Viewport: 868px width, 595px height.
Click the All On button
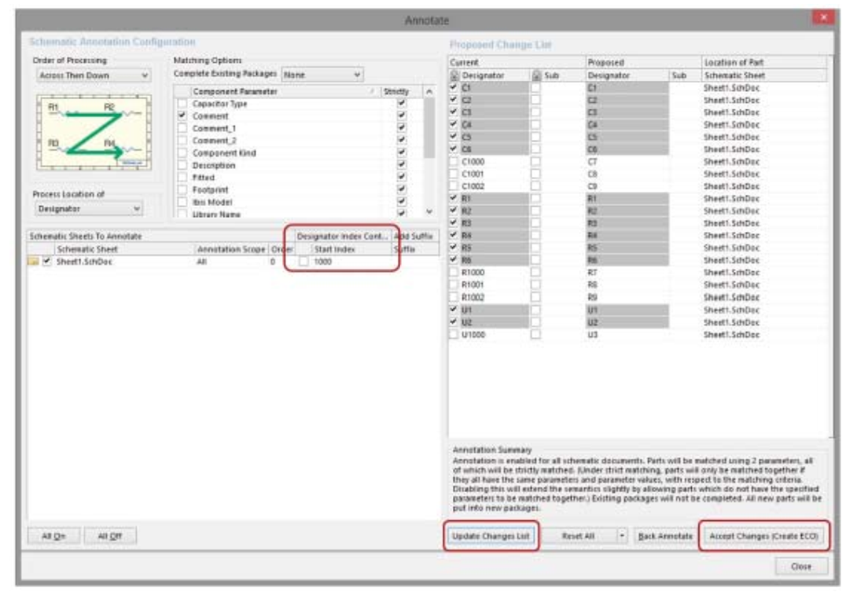(x=53, y=536)
